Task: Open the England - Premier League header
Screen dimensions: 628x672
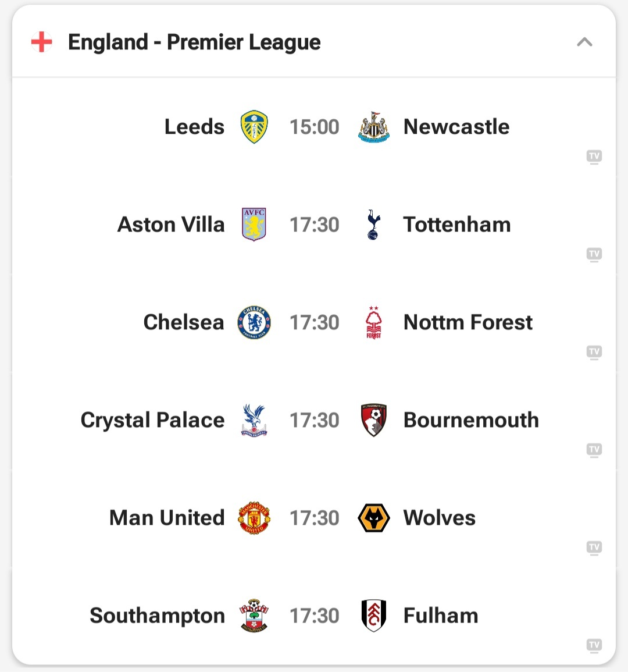Action: click(194, 42)
